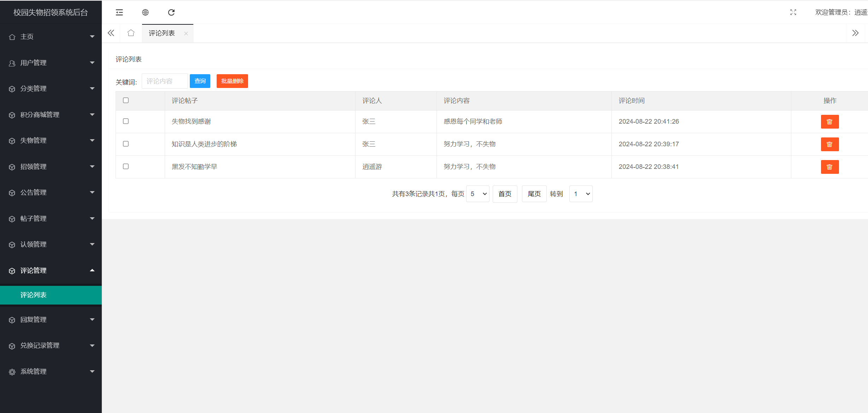Click the blue 查询 button

tap(200, 81)
